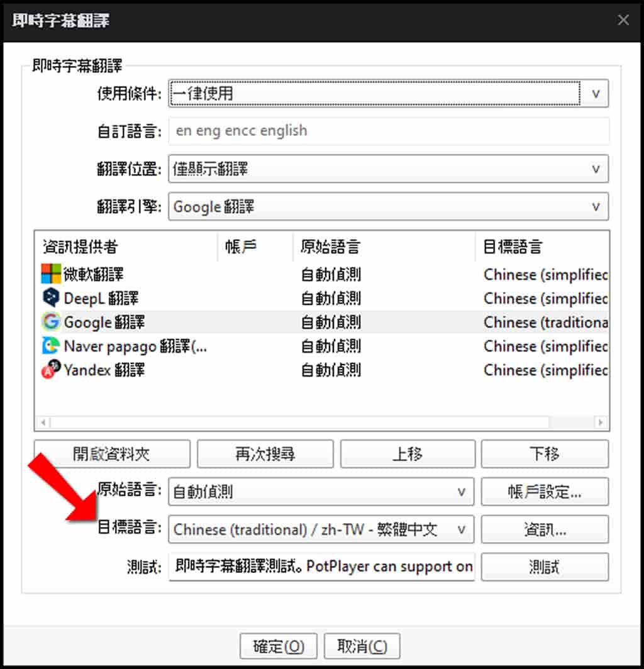Viewport: 644px width, 669px height.
Task: Select the Google 翻譯 list row
Action: (322, 322)
